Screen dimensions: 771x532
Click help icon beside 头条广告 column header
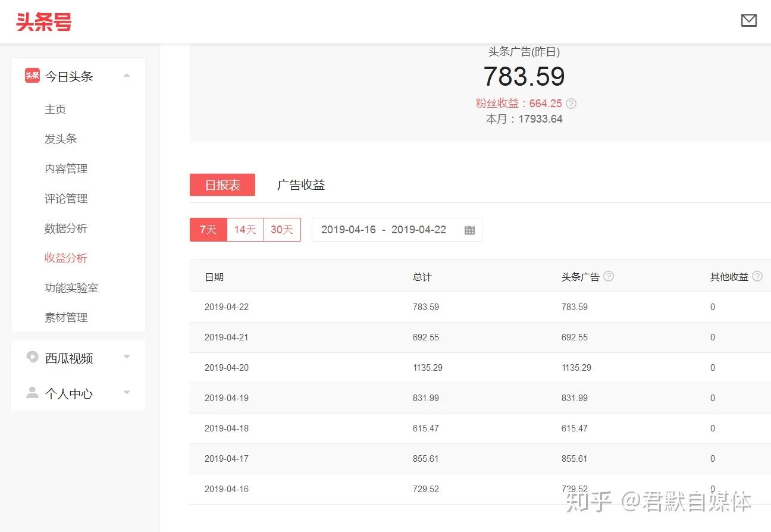tap(609, 277)
